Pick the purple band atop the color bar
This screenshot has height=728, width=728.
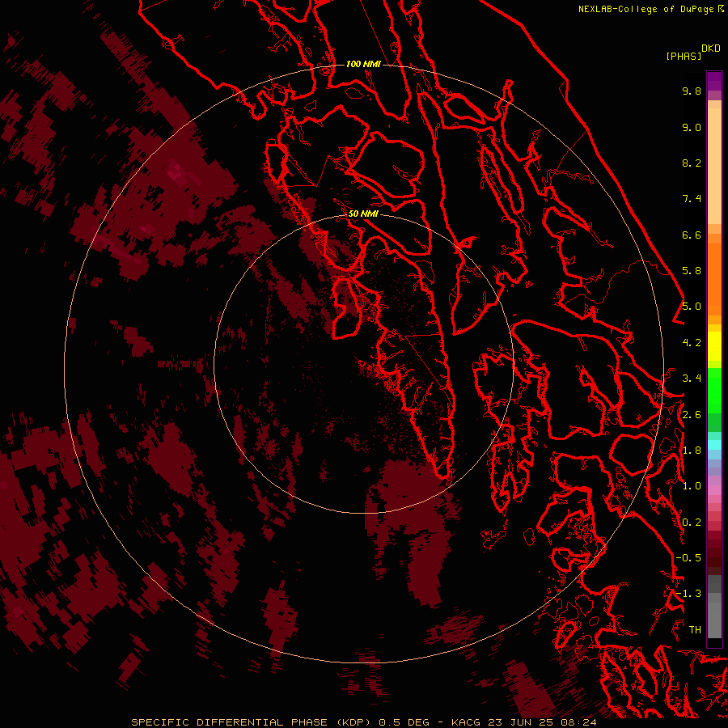[x=714, y=81]
